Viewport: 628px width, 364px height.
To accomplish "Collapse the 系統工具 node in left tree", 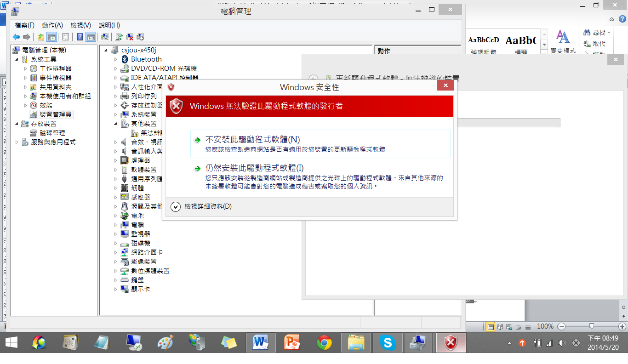I will tap(17, 59).
